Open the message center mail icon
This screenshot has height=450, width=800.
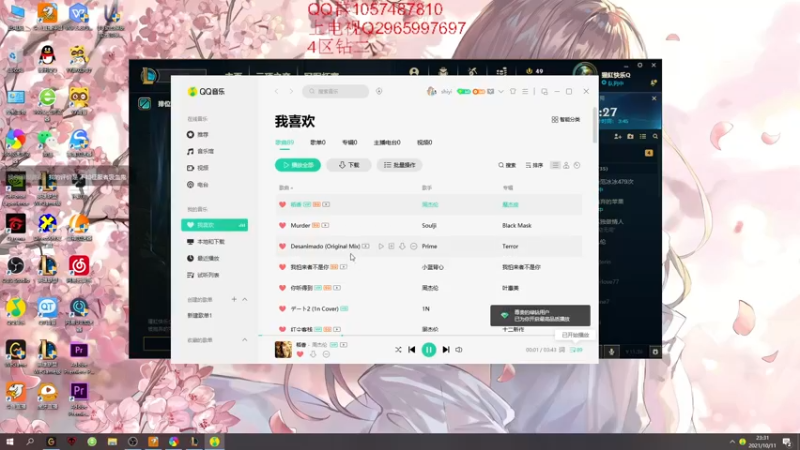coord(491,91)
